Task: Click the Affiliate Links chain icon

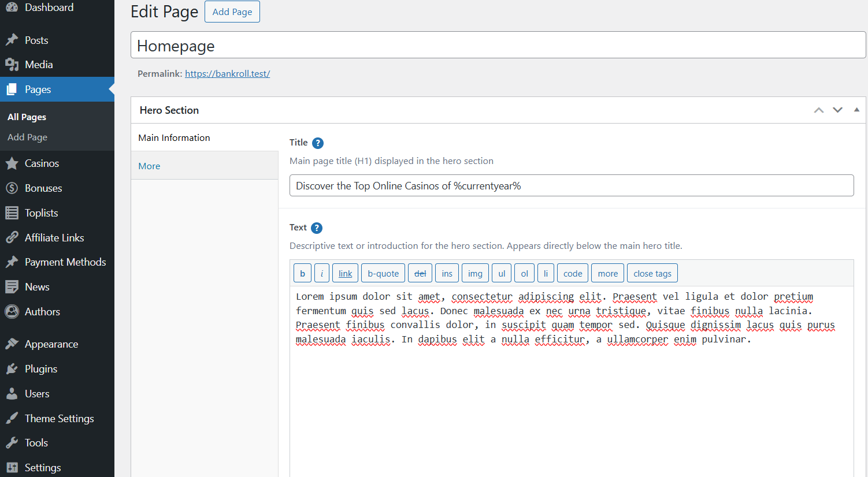Action: (12, 237)
